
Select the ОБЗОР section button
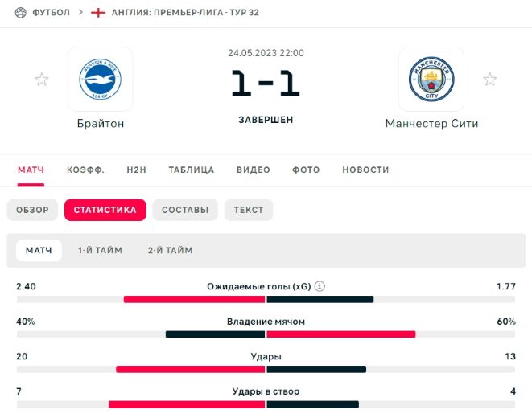tap(32, 210)
